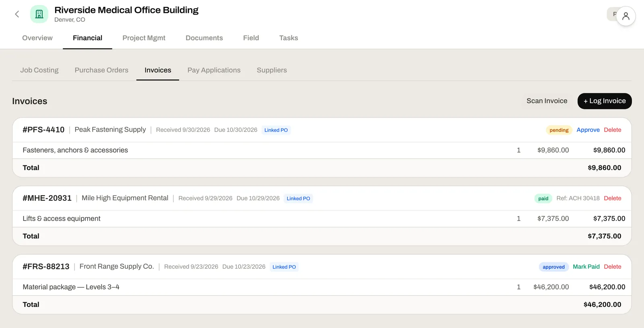Delete invoice #MHE-20931
This screenshot has height=328, width=644.
pyautogui.click(x=613, y=198)
